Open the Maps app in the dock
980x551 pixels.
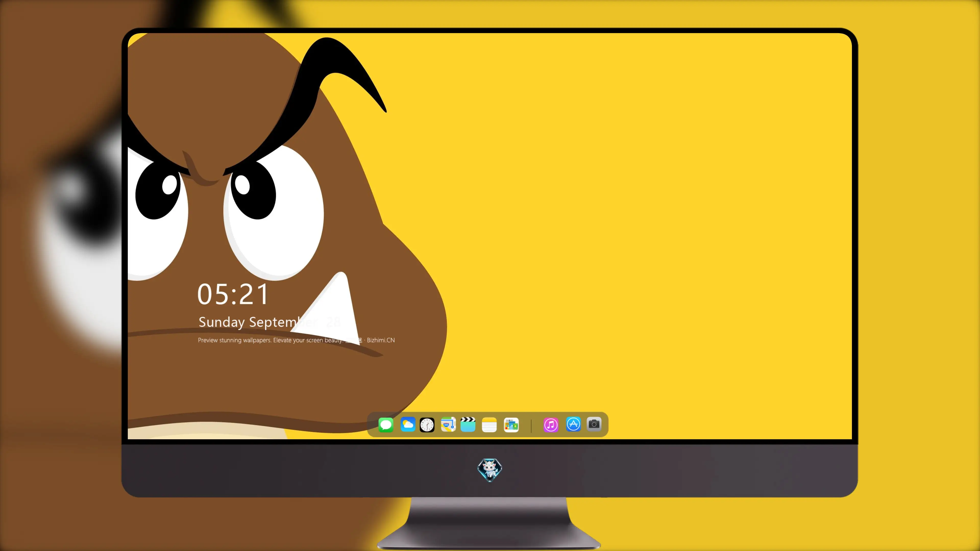coord(448,424)
